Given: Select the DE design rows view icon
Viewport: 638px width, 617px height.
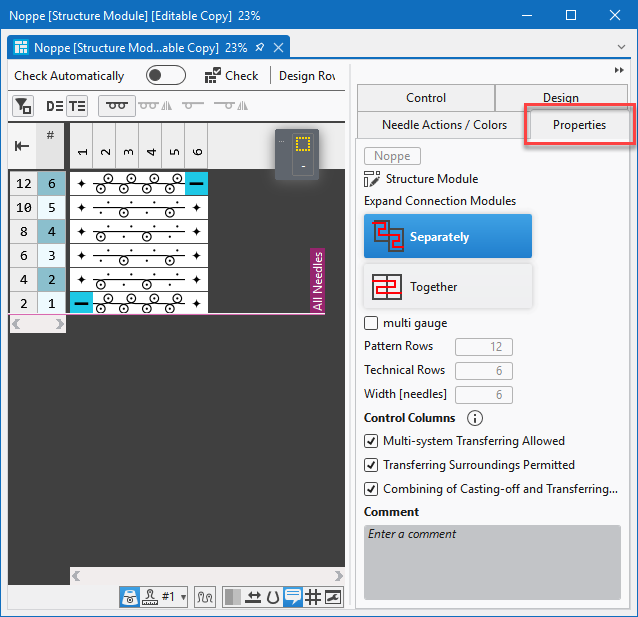Looking at the screenshot, I should point(54,106).
